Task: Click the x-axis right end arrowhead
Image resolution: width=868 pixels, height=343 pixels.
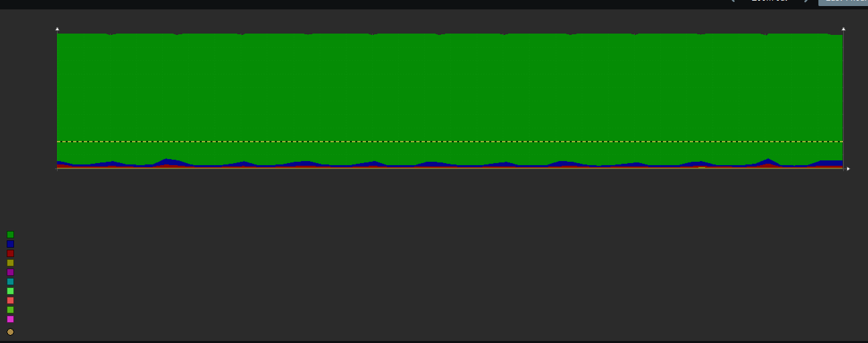Action: [x=848, y=168]
